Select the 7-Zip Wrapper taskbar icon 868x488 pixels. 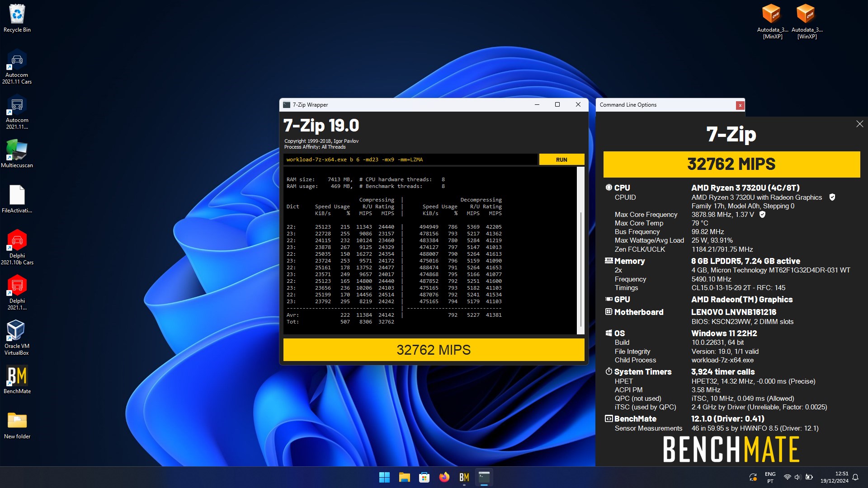click(484, 477)
